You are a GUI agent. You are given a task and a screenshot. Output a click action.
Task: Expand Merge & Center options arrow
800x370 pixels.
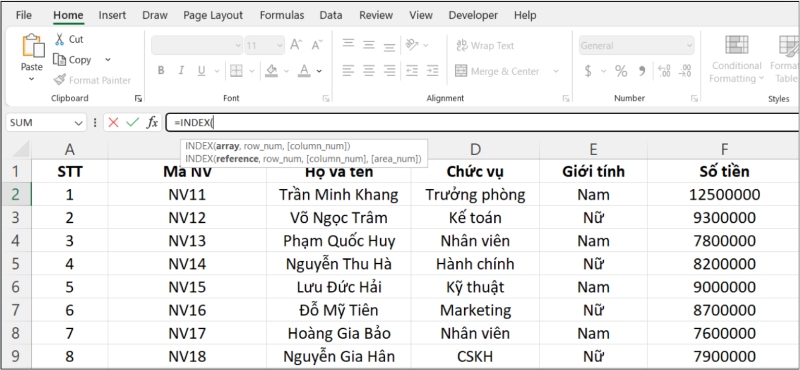(556, 71)
